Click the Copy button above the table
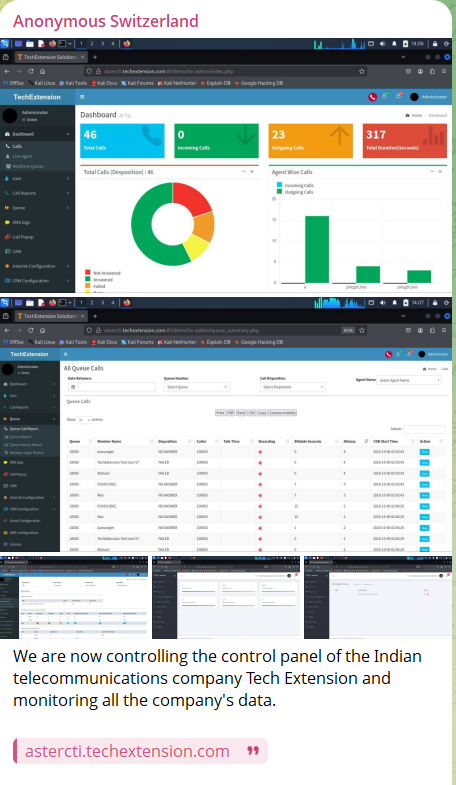Viewport: 456px width, 785px height. (x=262, y=413)
